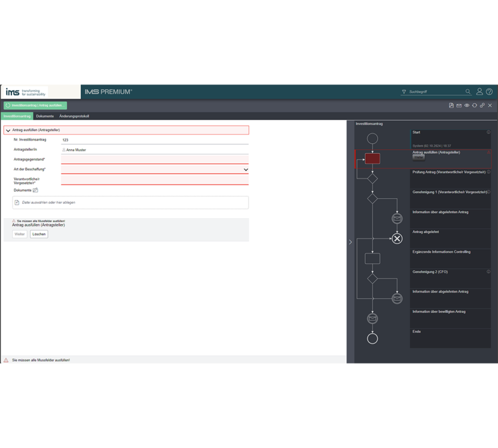Viewport: 498px width, 448px height.
Task: Click the warning triangle above the Weiter button
Action: [x=14, y=220]
